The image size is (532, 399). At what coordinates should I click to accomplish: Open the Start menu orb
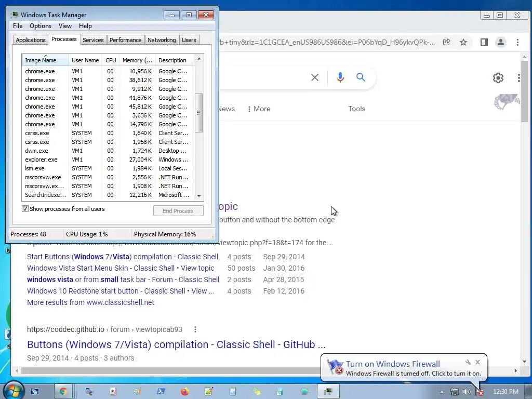[x=13, y=391]
